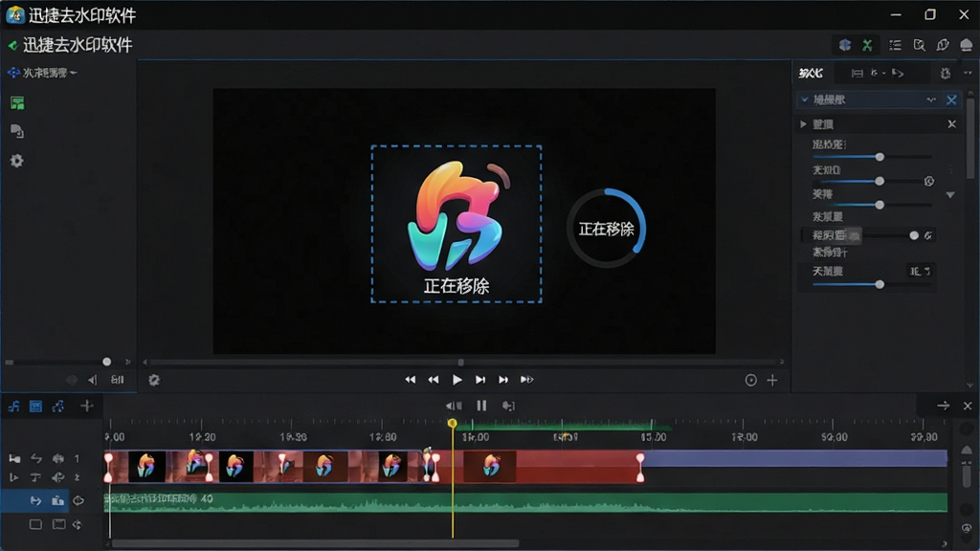This screenshot has width=980, height=551.
Task: Click the pink clip end marker on red clip
Action: click(x=640, y=467)
